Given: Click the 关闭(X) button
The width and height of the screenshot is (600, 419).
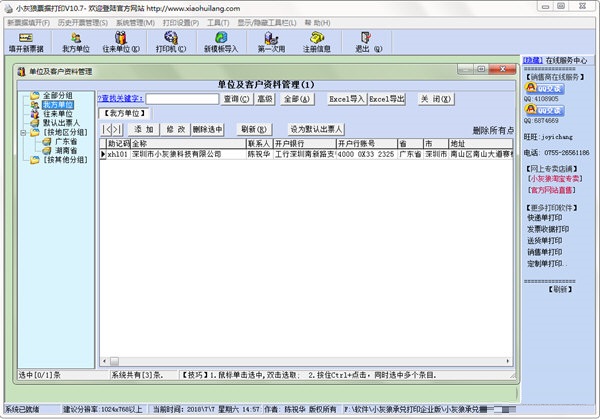Looking at the screenshot, I should click(x=436, y=99).
